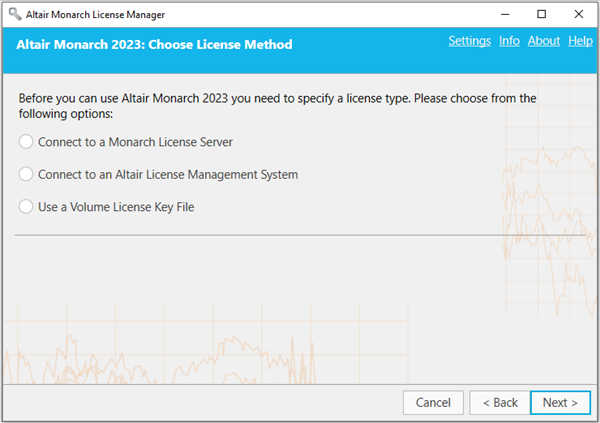This screenshot has height=423, width=600.
Task: Click the 'Connect to a Monarch License Server' label
Action: click(x=135, y=142)
